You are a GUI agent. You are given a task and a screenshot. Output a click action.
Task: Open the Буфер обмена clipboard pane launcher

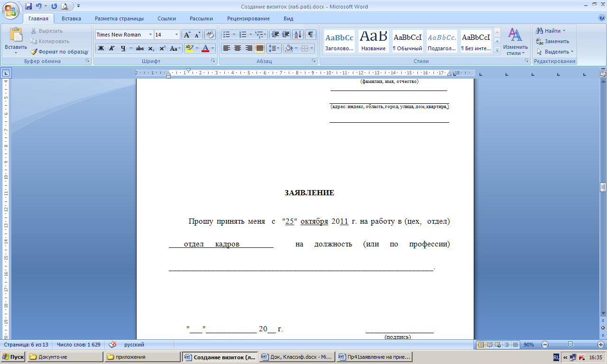(87, 61)
